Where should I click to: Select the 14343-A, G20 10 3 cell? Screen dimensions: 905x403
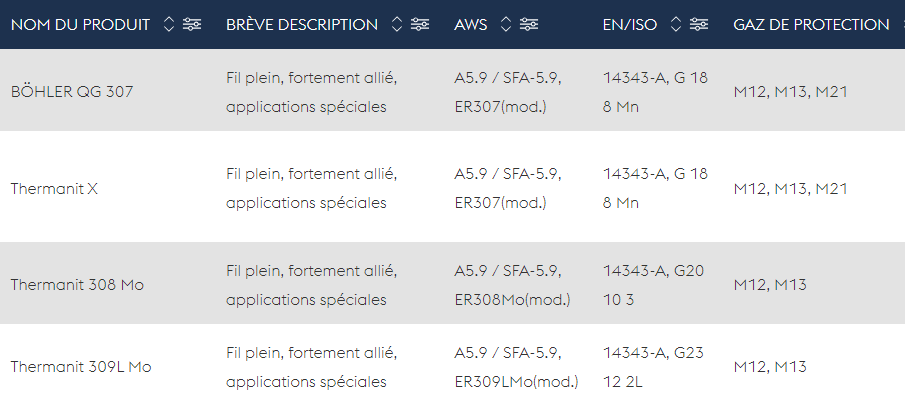tap(653, 285)
